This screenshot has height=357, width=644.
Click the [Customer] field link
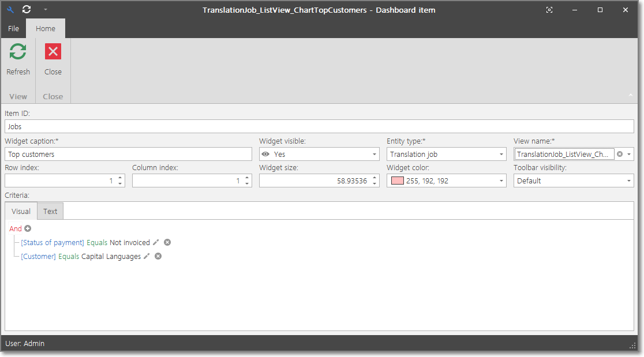(38, 257)
